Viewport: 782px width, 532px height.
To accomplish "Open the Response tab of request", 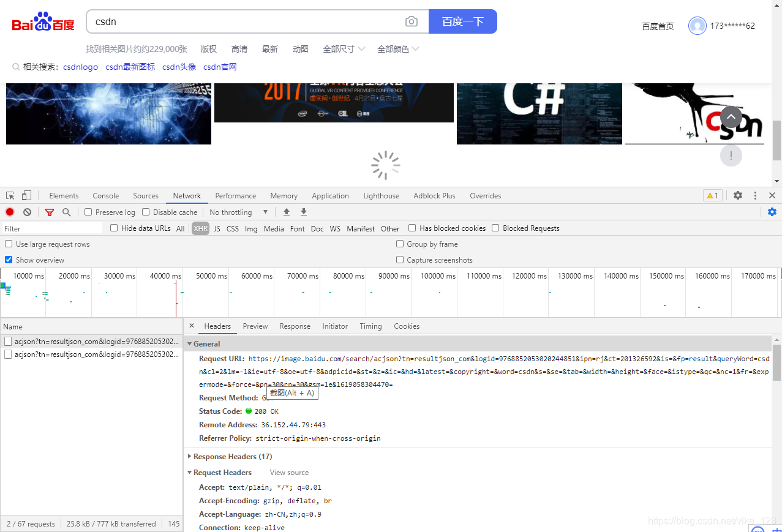I will pyautogui.click(x=295, y=326).
